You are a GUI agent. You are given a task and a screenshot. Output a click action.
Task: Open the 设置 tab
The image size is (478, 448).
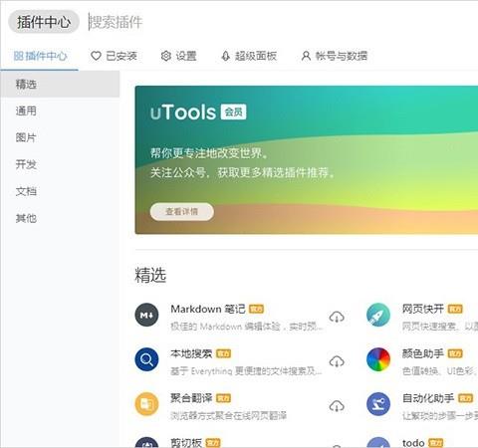(x=178, y=56)
